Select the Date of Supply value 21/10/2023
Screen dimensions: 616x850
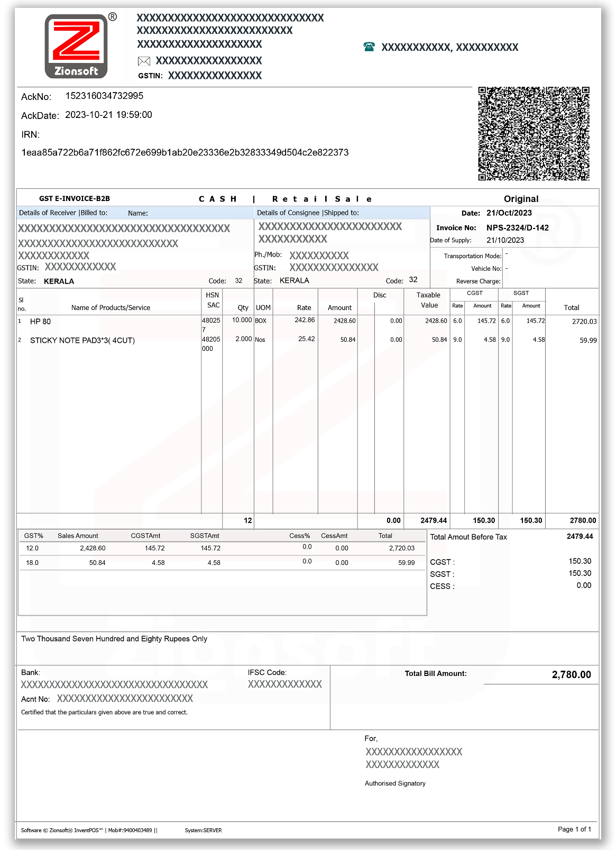[505, 240]
